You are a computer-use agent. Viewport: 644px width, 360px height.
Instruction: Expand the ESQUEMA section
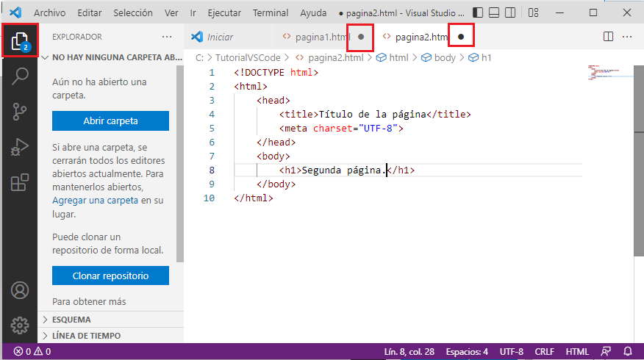(110, 320)
